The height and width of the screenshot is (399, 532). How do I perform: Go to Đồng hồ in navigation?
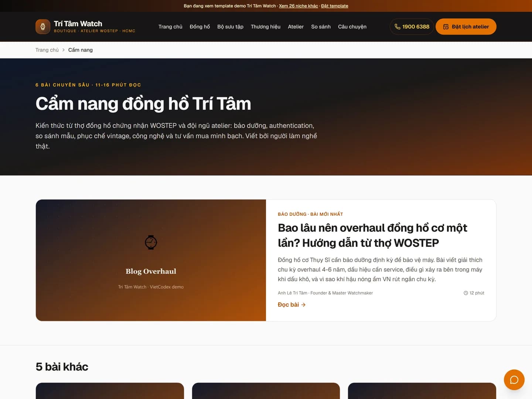coord(200,27)
